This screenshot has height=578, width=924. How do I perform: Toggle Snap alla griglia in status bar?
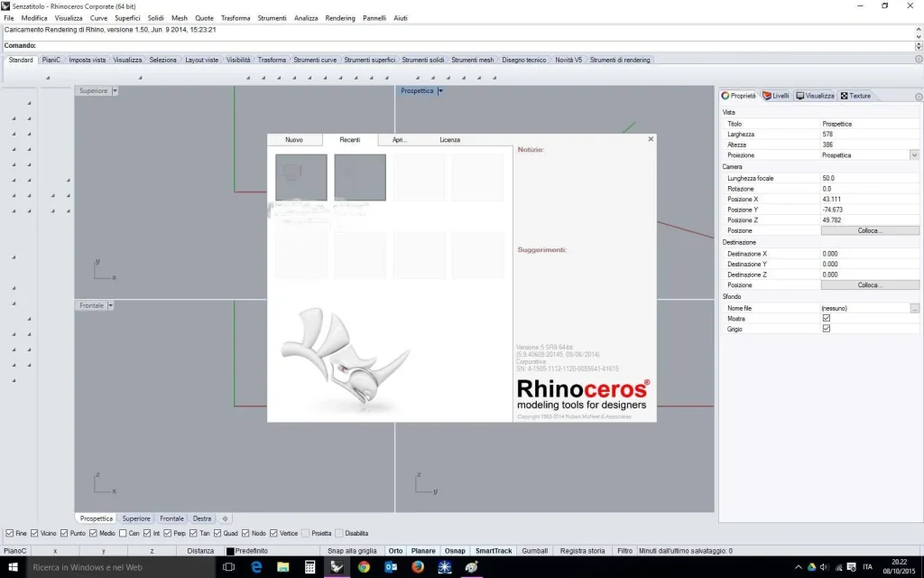click(352, 551)
